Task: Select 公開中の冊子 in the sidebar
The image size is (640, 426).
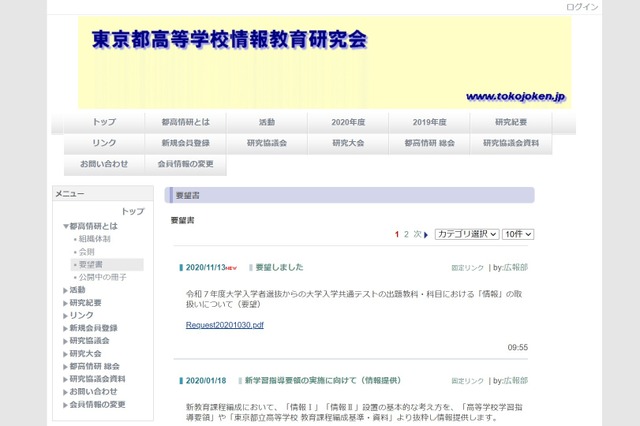Action: coord(102,277)
